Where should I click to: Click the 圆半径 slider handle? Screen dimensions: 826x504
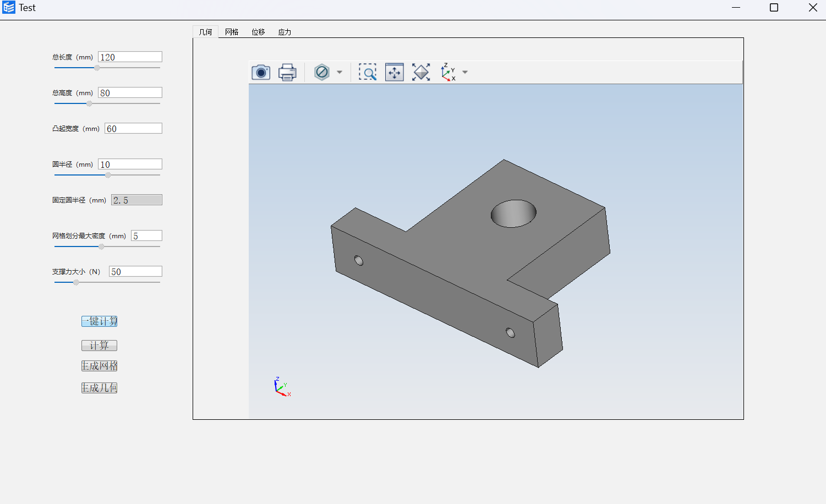click(108, 175)
